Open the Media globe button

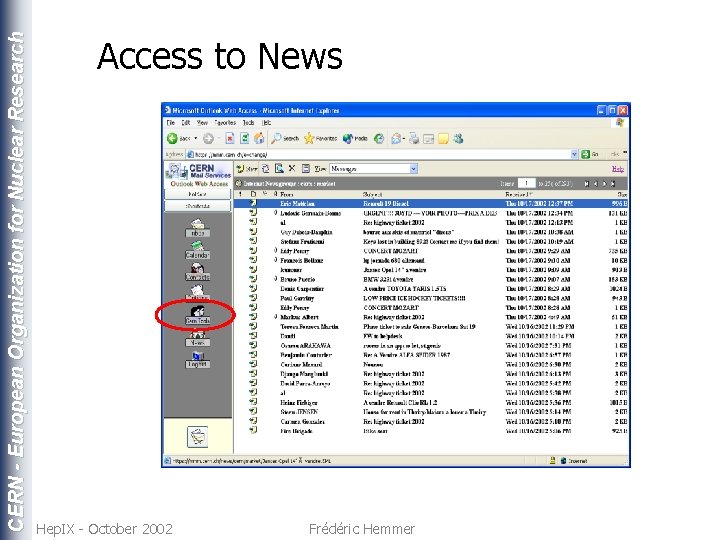(x=355, y=138)
